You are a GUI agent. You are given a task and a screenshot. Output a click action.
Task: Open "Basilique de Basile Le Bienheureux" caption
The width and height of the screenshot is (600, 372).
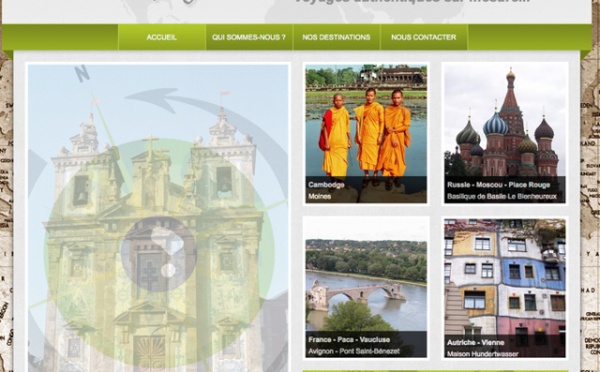[502, 197]
